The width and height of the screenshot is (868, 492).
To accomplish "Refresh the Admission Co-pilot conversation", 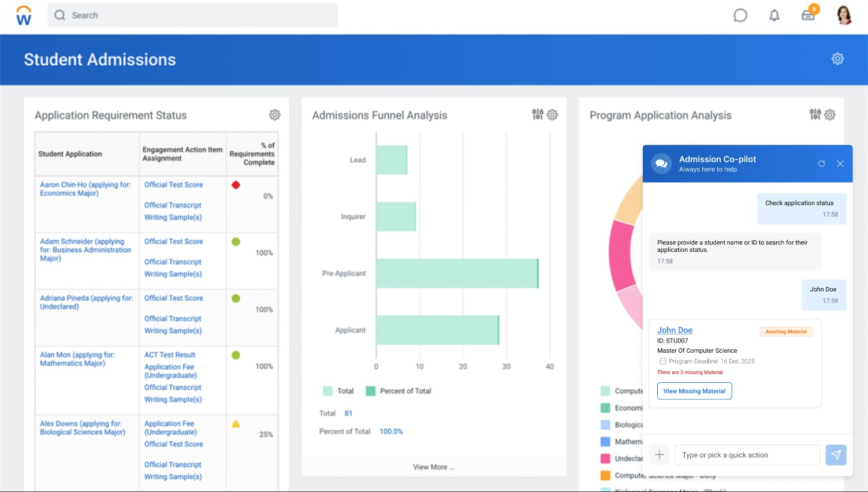I will 821,164.
